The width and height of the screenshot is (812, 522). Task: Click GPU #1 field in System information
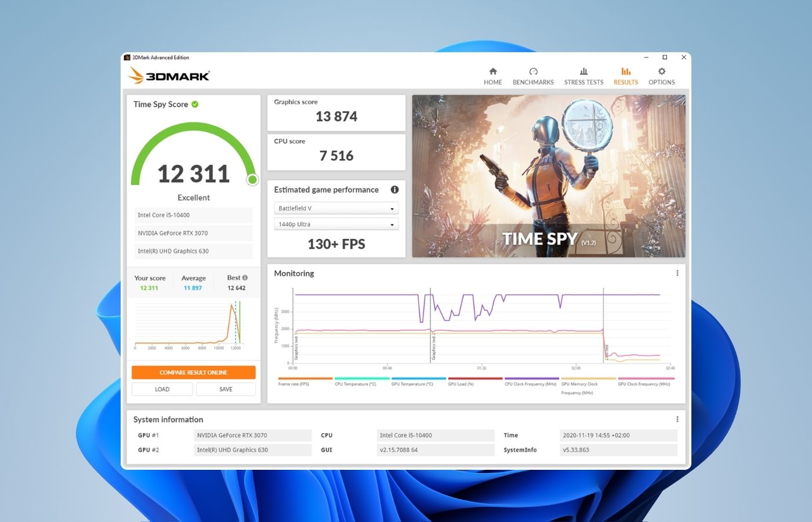pyautogui.click(x=253, y=435)
